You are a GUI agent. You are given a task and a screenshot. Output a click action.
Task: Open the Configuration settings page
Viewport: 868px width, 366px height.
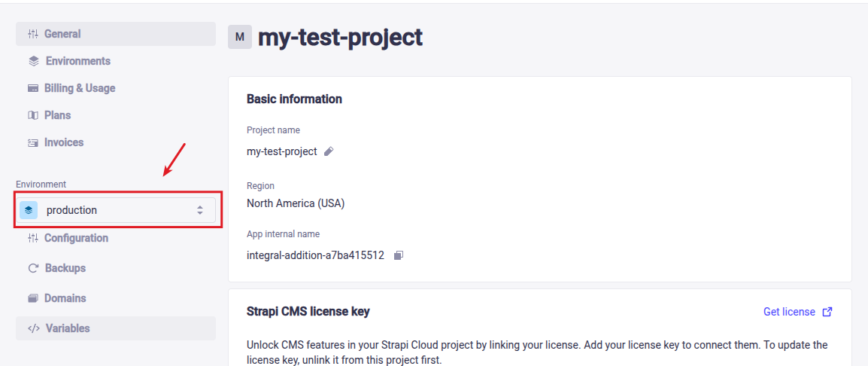point(76,238)
